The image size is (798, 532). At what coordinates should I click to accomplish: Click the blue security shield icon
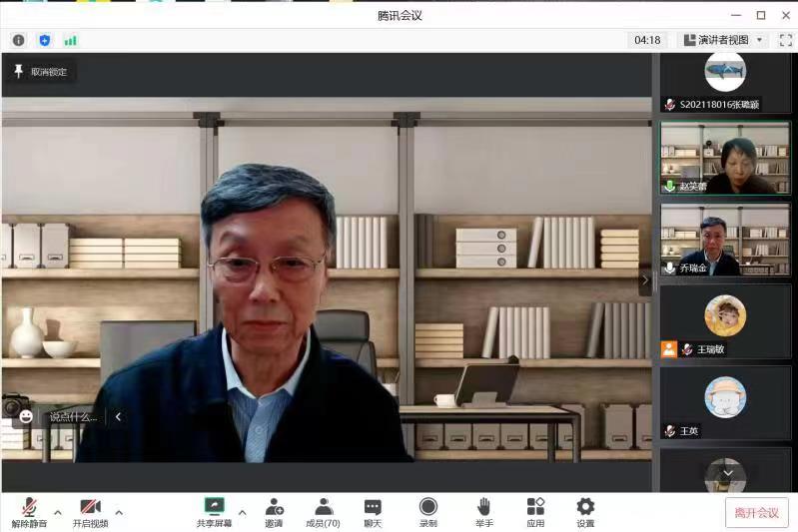click(x=44, y=40)
